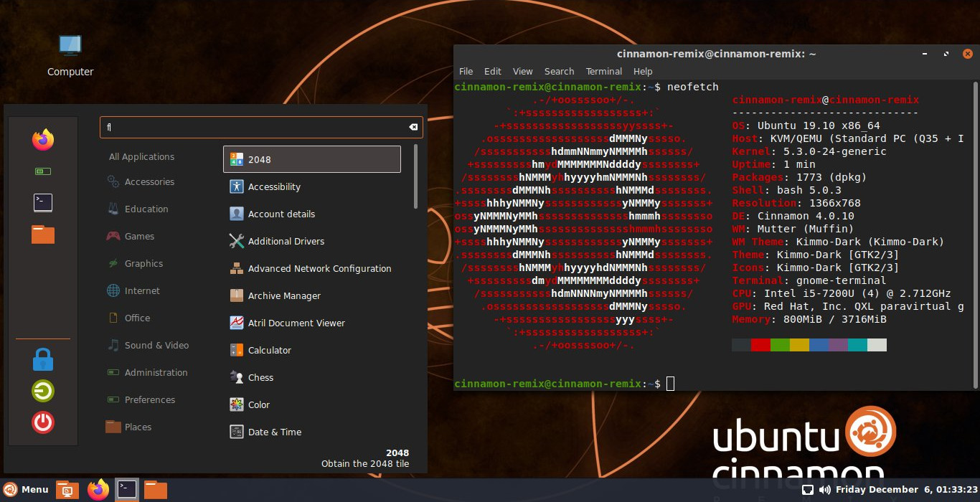Image resolution: width=980 pixels, height=502 pixels.
Task: Open Advanced Network Configuration
Action: 312,268
